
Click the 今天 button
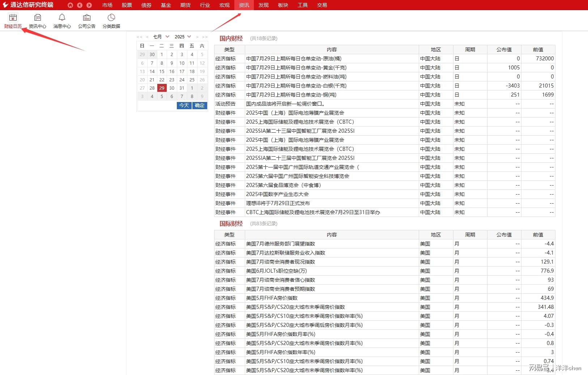(x=184, y=105)
